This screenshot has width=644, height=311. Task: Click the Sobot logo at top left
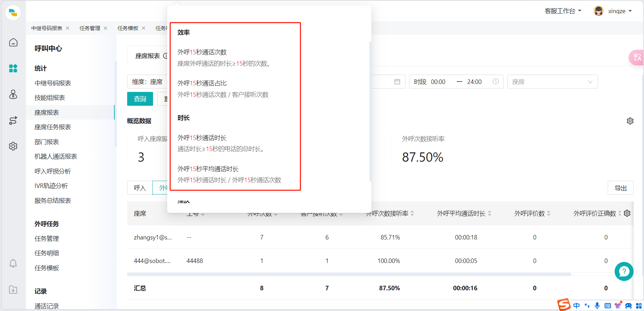(x=13, y=13)
